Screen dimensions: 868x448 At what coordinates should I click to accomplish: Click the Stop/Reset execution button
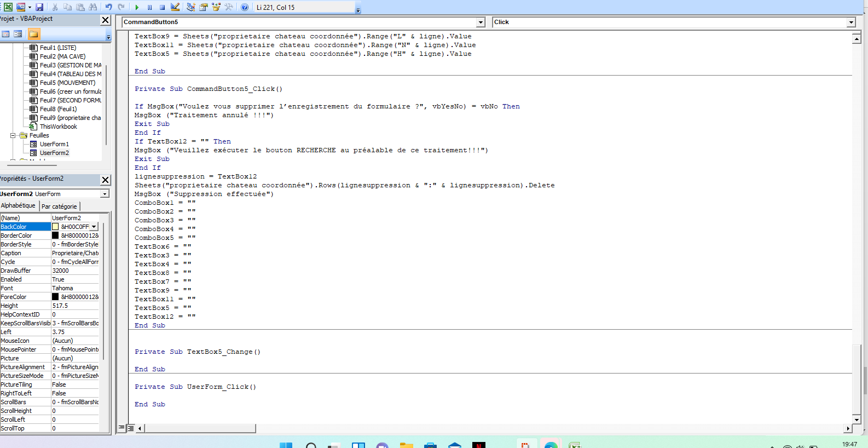[163, 7]
